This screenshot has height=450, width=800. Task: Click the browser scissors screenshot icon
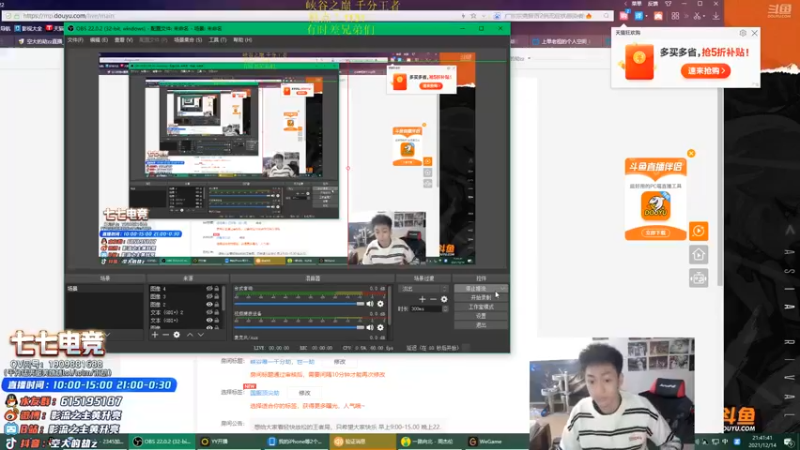click(697, 16)
